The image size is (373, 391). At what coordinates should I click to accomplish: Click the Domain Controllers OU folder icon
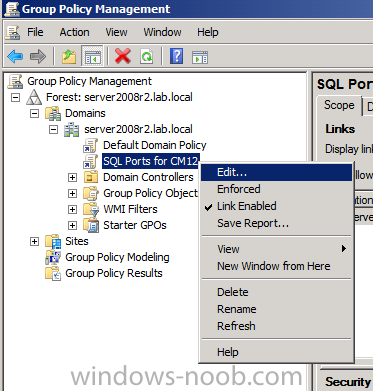(91, 177)
